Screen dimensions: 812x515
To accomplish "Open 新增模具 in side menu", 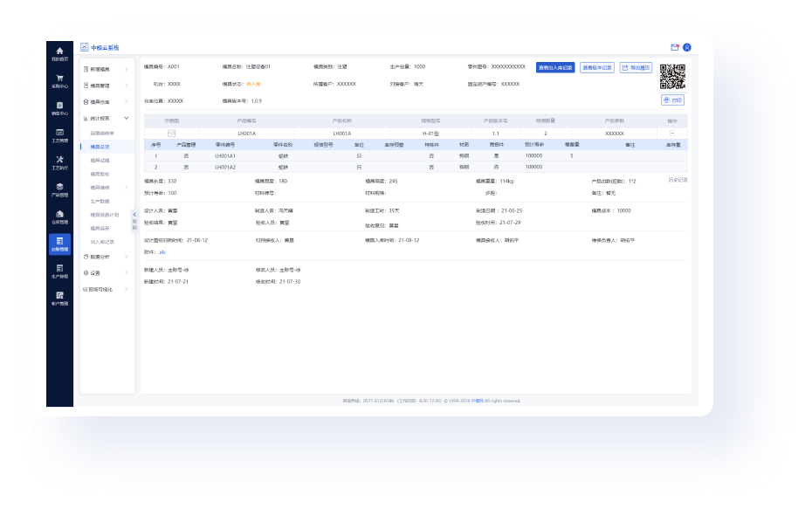I will coord(100,69).
